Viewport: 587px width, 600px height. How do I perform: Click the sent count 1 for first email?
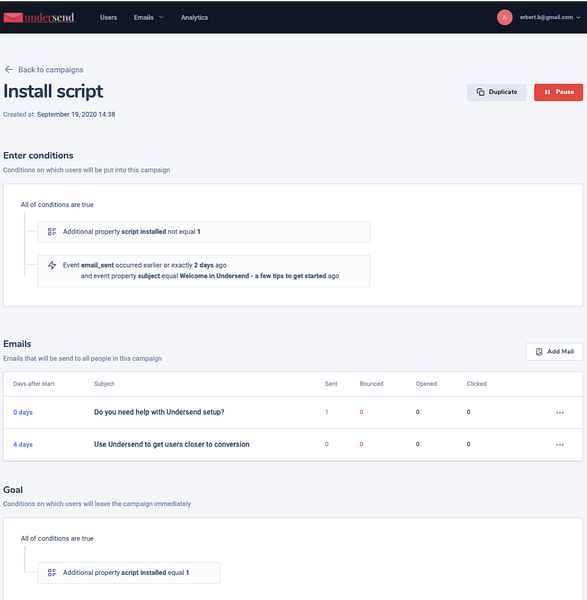point(326,412)
